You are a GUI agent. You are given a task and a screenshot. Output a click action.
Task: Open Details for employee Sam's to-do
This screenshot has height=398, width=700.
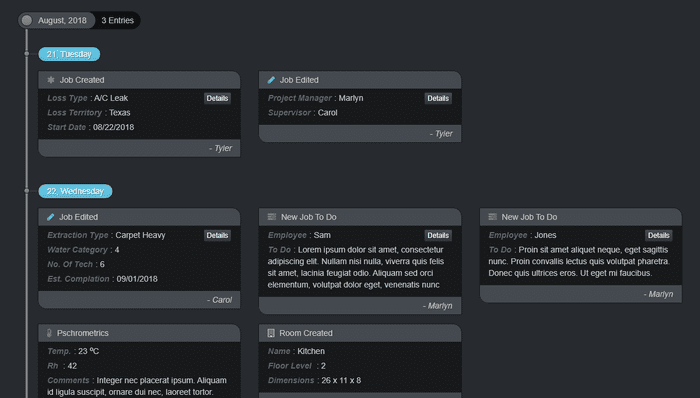pos(438,235)
